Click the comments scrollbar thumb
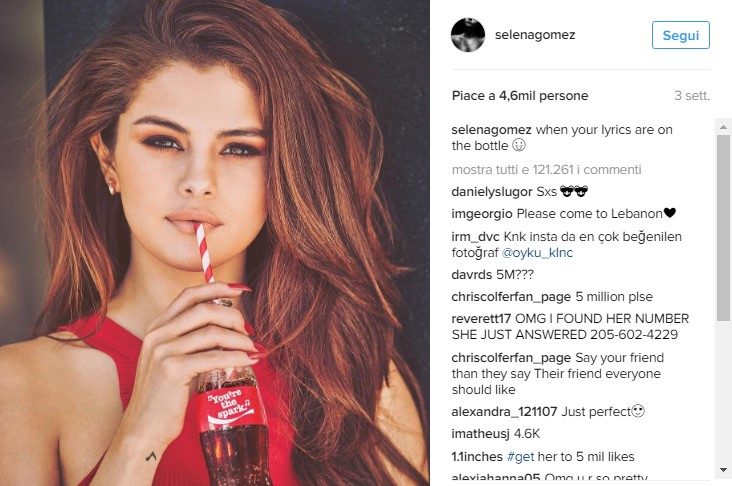 tap(723, 228)
